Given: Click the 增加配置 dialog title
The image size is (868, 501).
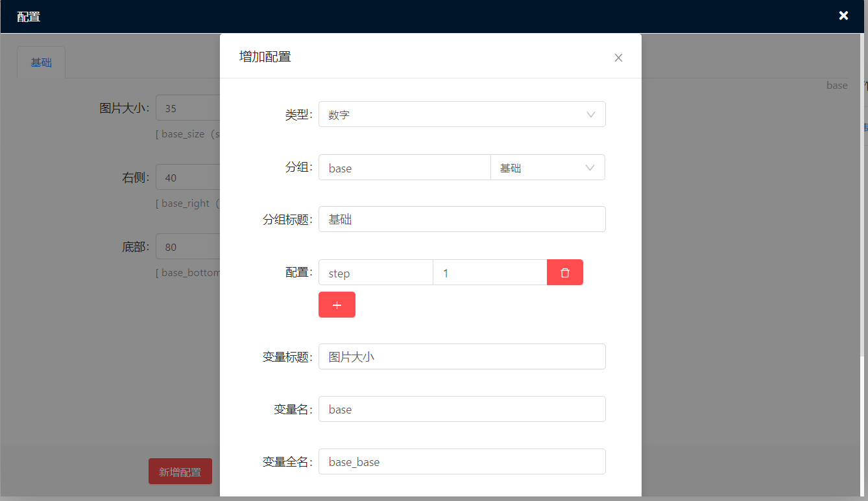Looking at the screenshot, I should pos(265,57).
